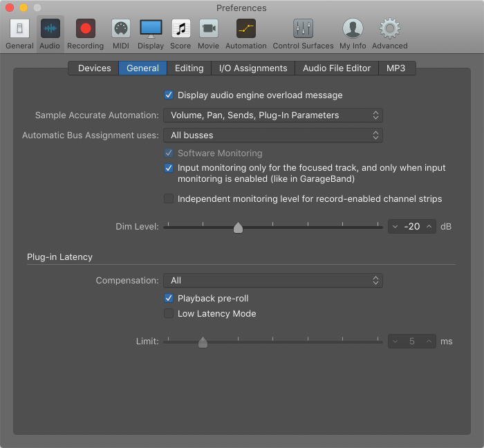Close the Preferences window
Screen dimensions: 484x448
point(10,8)
